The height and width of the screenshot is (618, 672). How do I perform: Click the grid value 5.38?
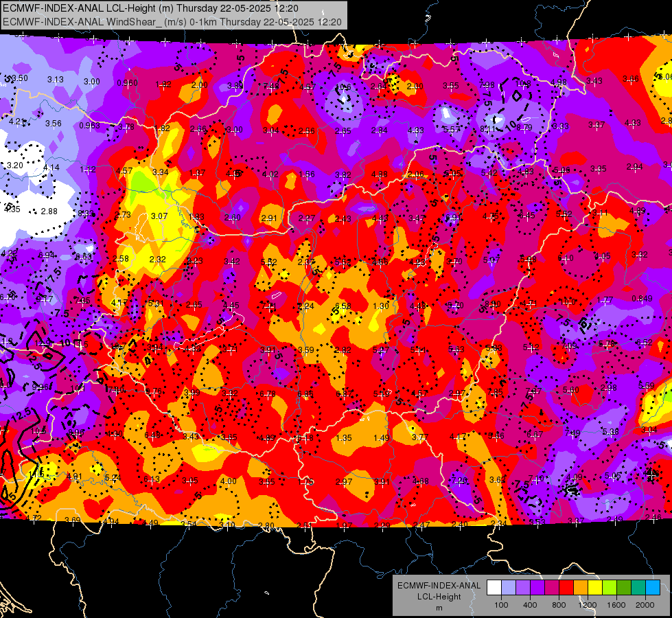coord(610,432)
